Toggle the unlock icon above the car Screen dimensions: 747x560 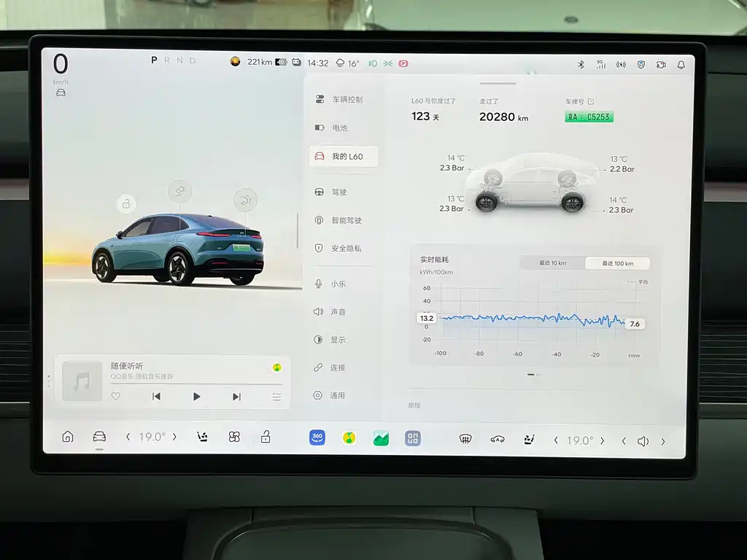126,203
